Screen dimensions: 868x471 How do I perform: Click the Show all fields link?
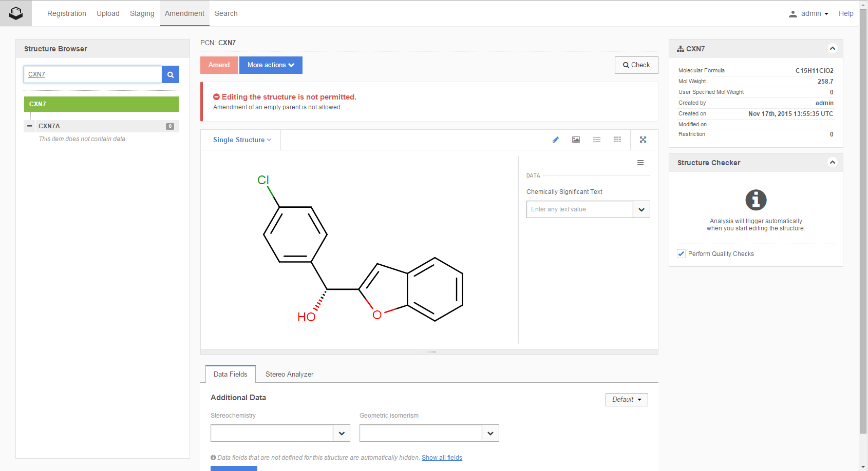click(x=442, y=458)
